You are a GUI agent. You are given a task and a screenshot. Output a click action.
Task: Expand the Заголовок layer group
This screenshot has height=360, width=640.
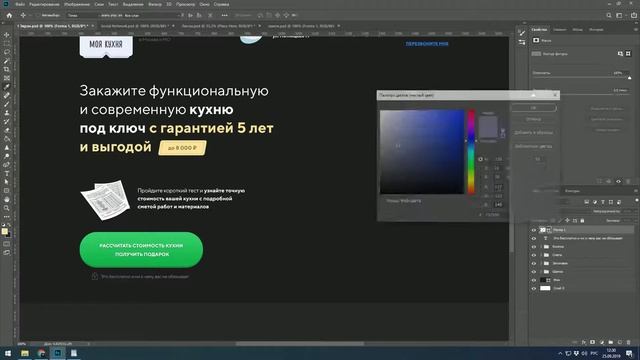[x=541, y=263]
